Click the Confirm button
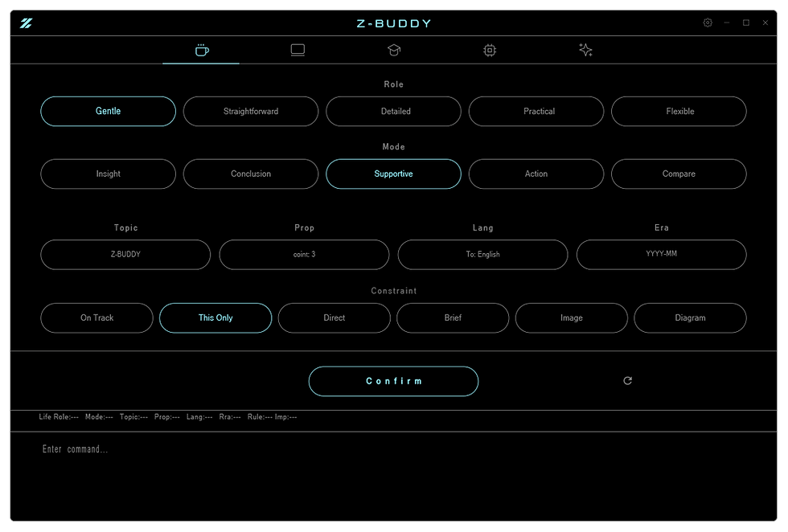Viewport: 788px width, 532px height. point(393,381)
